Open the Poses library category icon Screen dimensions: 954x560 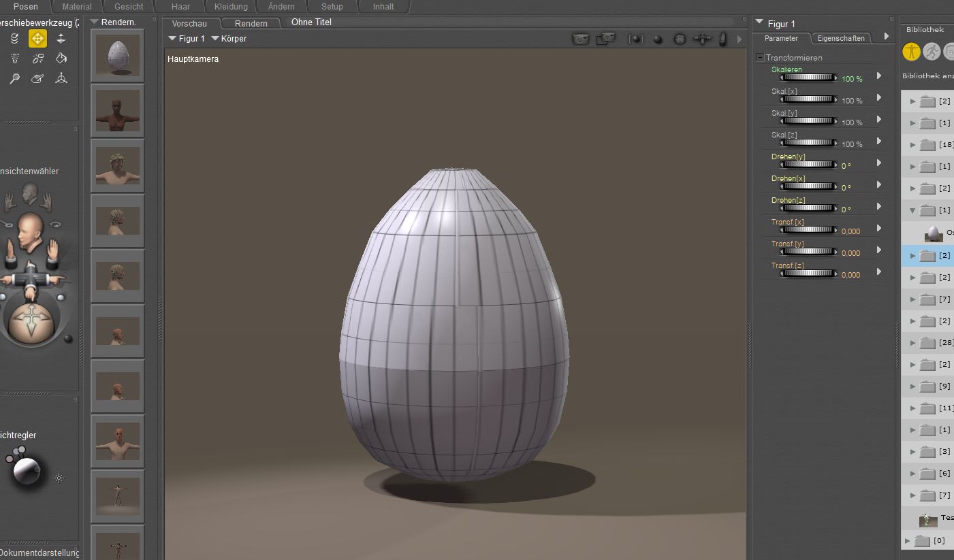pos(932,52)
